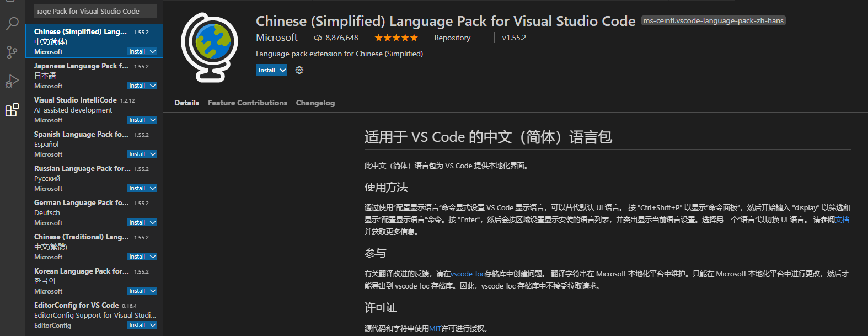The width and height of the screenshot is (868, 336).
Task: Expand install options for Chinese (Simplified) list item
Action: click(x=153, y=51)
